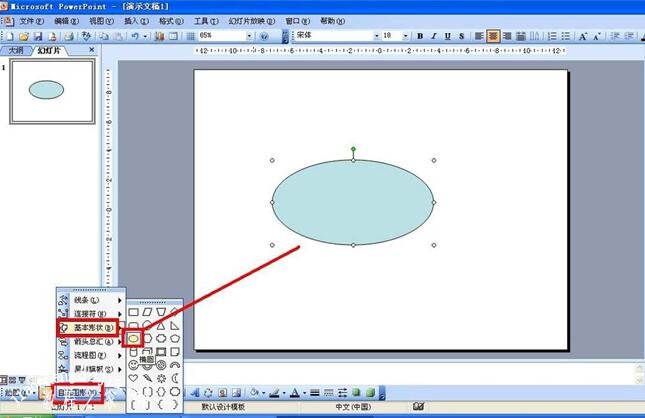Toggle Bold formatting
The height and width of the screenshot is (418, 645).
tap(420, 36)
